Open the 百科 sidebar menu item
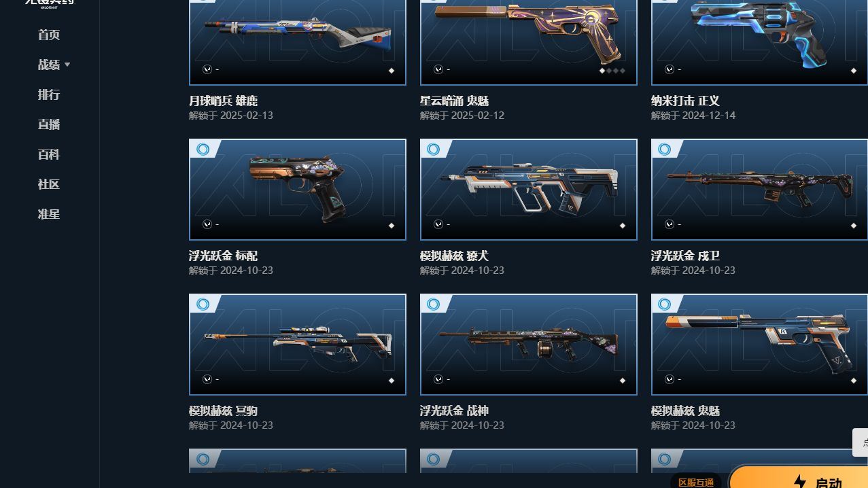Image resolution: width=868 pixels, height=488 pixels. [49, 154]
